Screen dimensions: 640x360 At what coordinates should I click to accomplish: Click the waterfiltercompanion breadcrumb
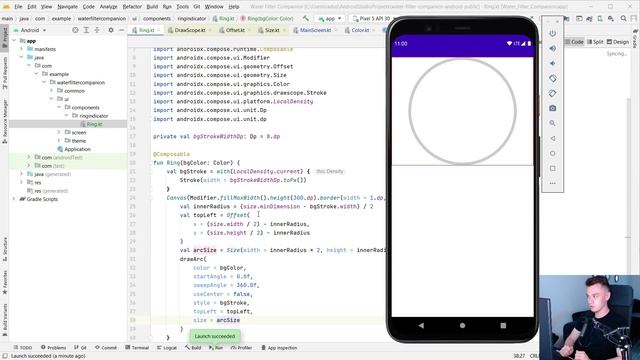coord(102,18)
